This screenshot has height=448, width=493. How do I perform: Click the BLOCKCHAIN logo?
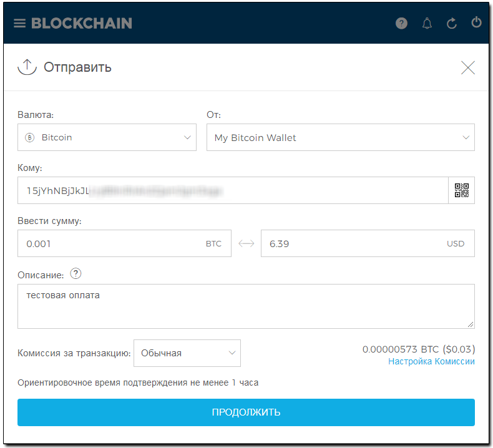click(82, 23)
